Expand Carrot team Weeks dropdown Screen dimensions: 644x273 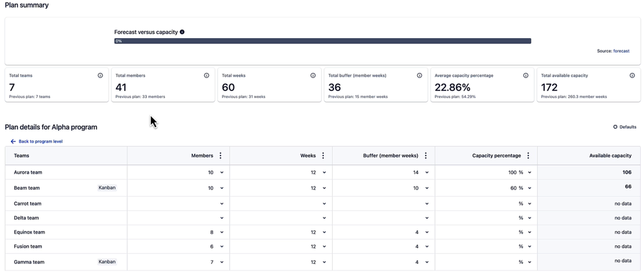(324, 203)
